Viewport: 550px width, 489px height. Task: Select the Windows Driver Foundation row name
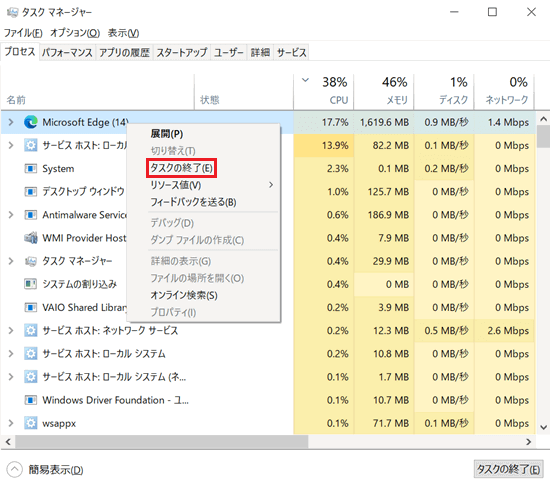116,400
